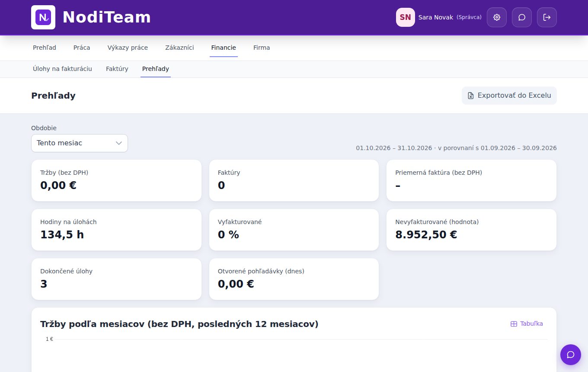Open the Práca menu tab
The height and width of the screenshot is (372, 588).
pos(82,48)
